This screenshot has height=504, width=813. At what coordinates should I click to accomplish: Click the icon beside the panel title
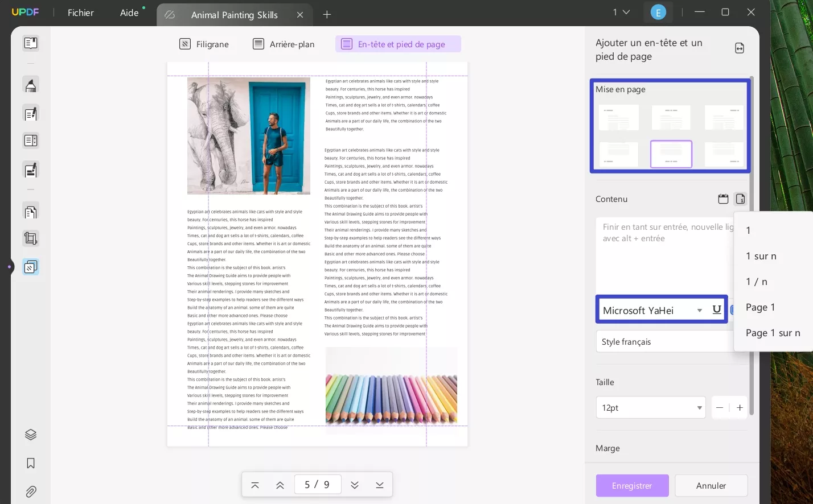click(740, 48)
